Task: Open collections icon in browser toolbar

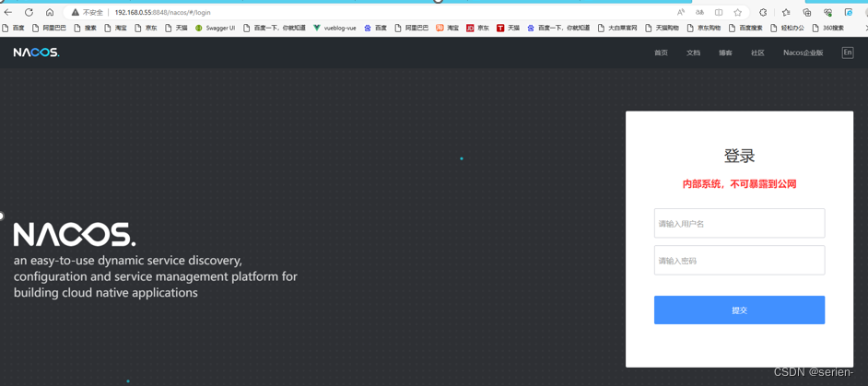Action: (807, 12)
